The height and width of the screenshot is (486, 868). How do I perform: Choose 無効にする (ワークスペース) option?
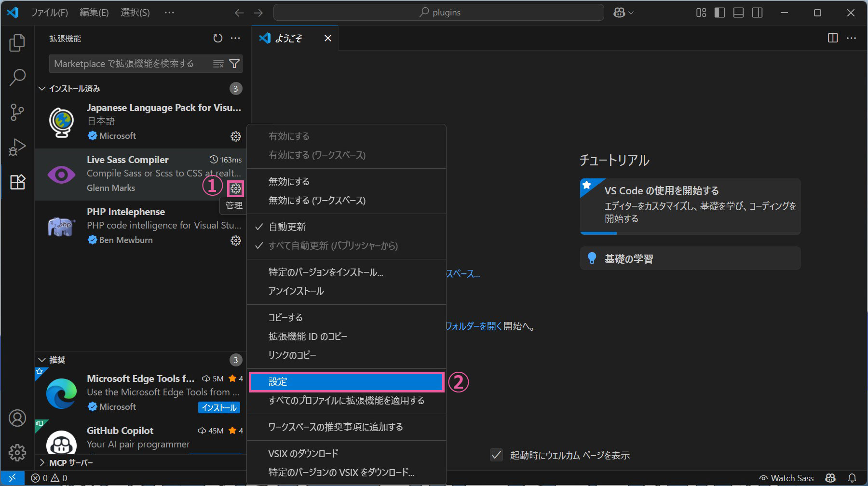tap(346, 201)
